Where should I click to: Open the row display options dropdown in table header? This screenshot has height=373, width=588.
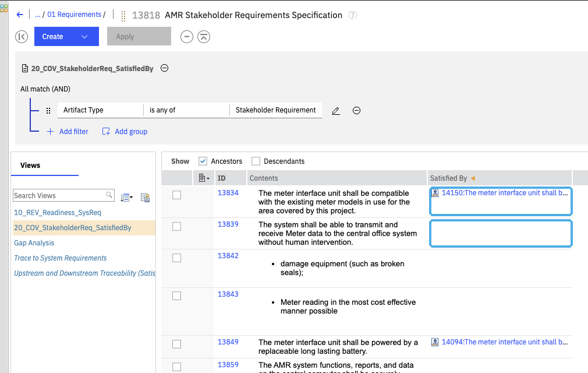pos(204,178)
